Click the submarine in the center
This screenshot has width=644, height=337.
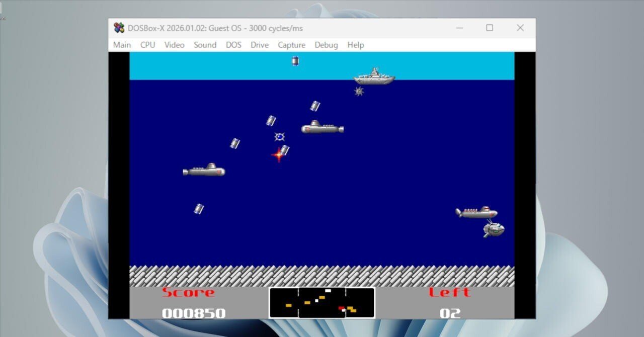tap(322, 127)
